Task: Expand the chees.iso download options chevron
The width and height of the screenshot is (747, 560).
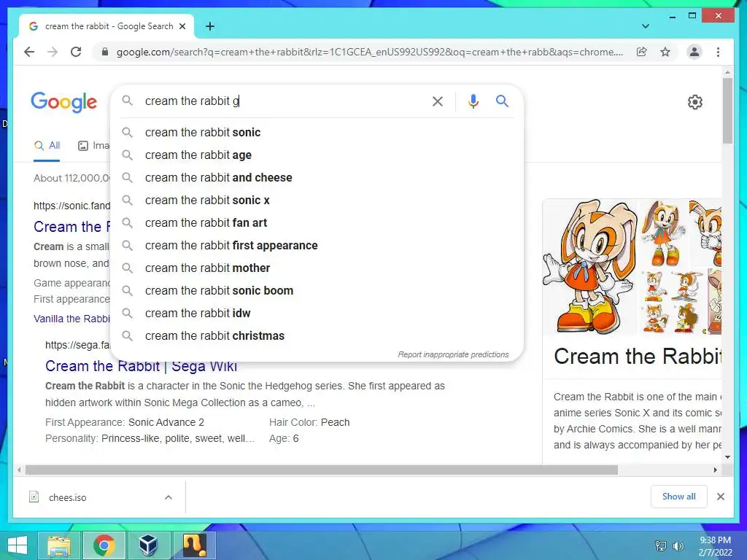Action: [x=169, y=497]
